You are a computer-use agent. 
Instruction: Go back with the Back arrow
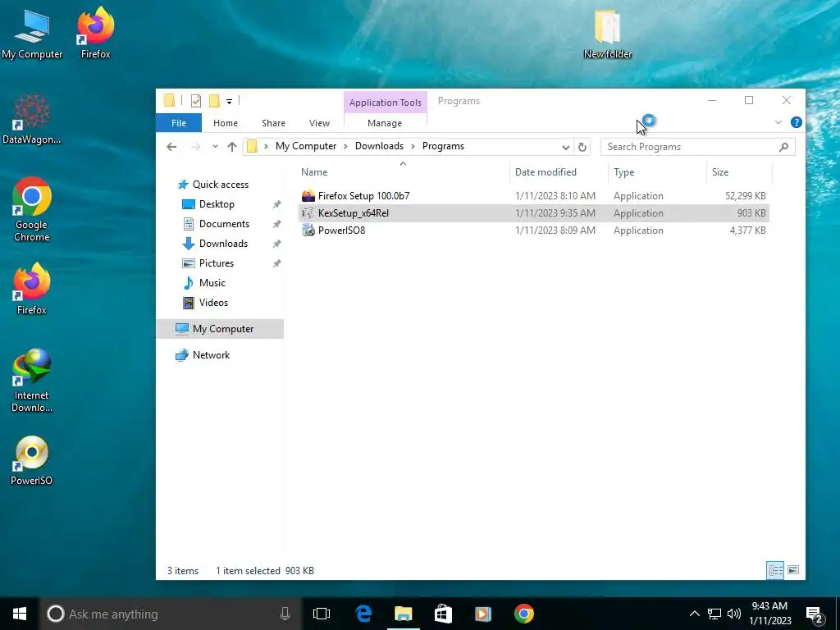(171, 147)
